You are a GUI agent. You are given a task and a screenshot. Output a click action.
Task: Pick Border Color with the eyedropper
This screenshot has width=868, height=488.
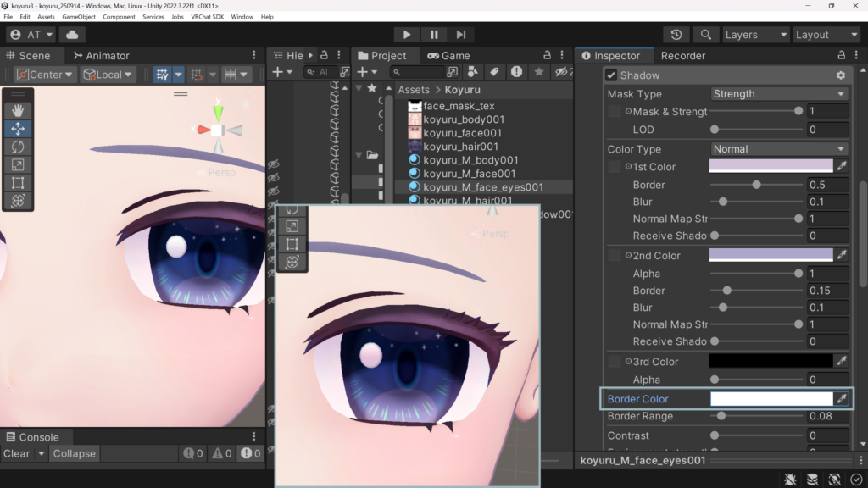point(842,398)
